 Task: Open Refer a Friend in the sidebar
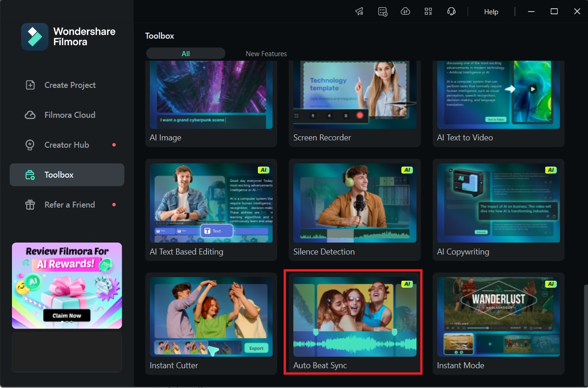[x=67, y=205]
